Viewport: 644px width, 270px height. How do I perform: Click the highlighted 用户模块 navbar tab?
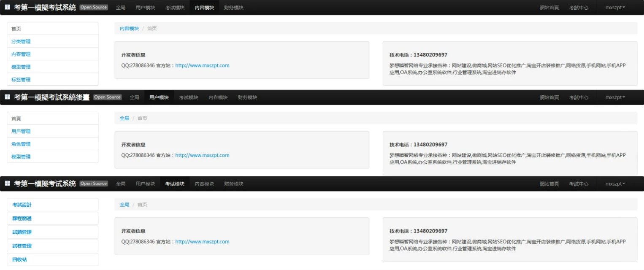(159, 97)
